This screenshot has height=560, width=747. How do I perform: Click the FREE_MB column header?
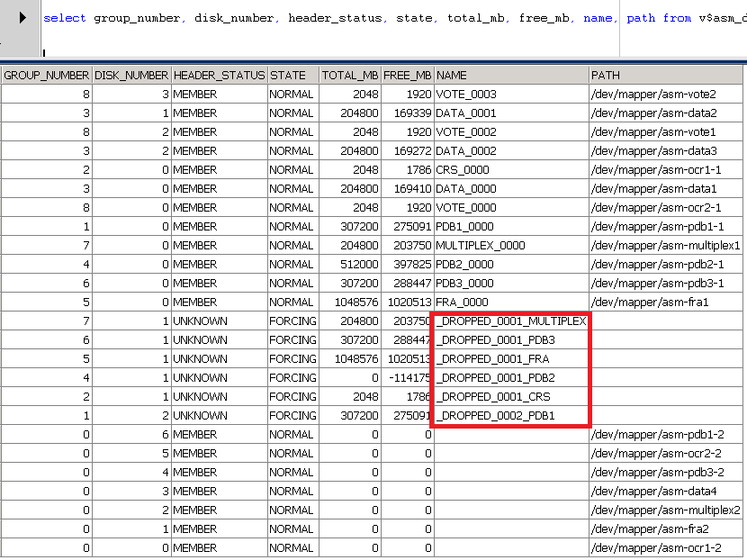[x=407, y=75]
